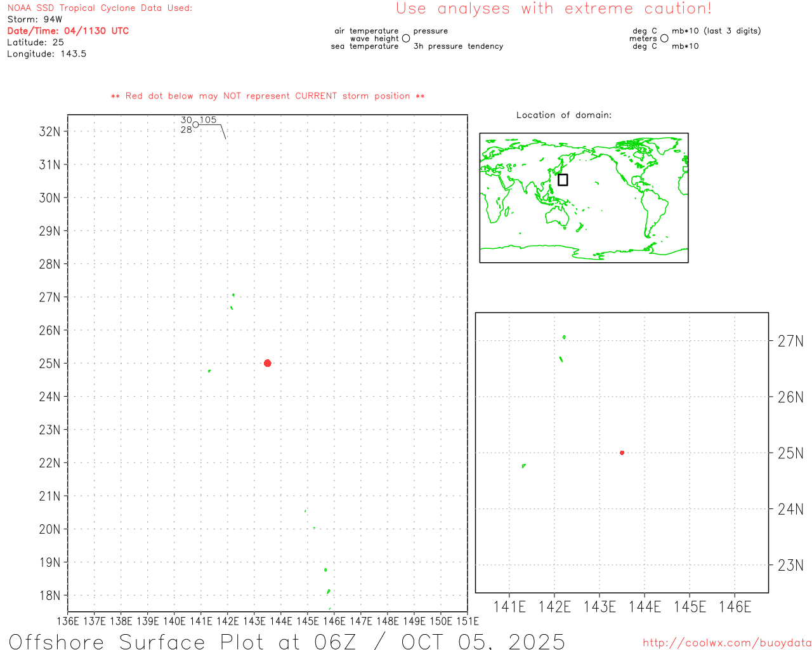Click 'pressure' legend label at top center
The height and width of the screenshot is (650, 812).
click(x=431, y=31)
